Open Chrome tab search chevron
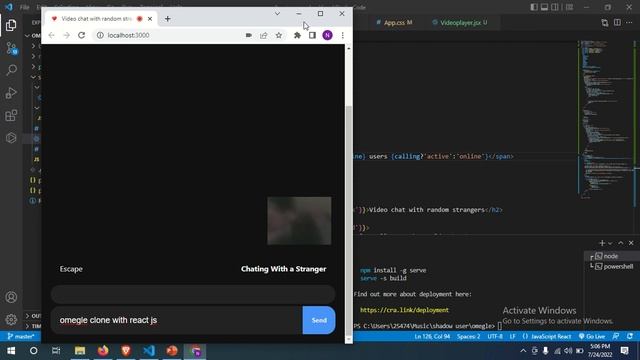 pos(277,13)
